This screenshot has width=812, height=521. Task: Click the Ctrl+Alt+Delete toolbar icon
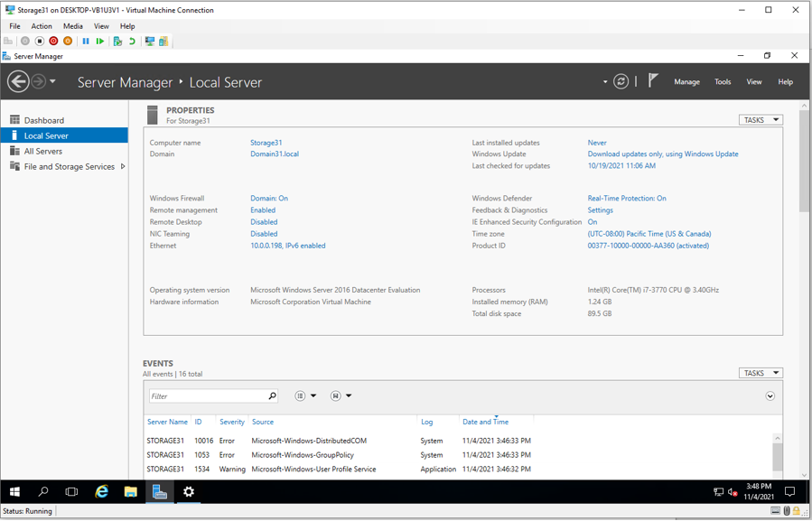click(8, 41)
